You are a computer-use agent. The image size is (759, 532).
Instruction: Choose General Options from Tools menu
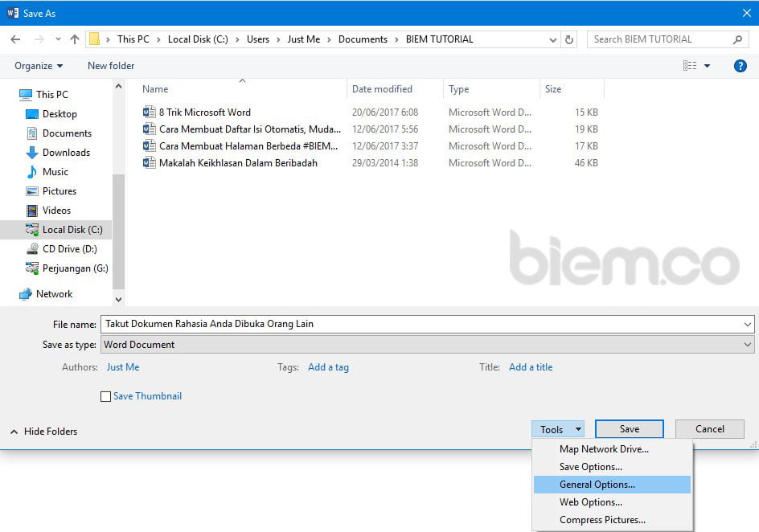(x=613, y=485)
